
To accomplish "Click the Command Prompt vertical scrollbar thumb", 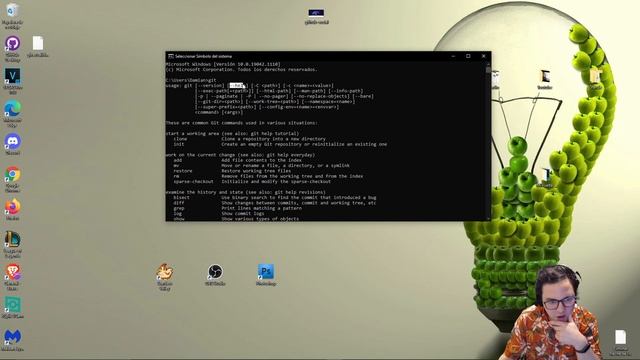I will 488,70.
